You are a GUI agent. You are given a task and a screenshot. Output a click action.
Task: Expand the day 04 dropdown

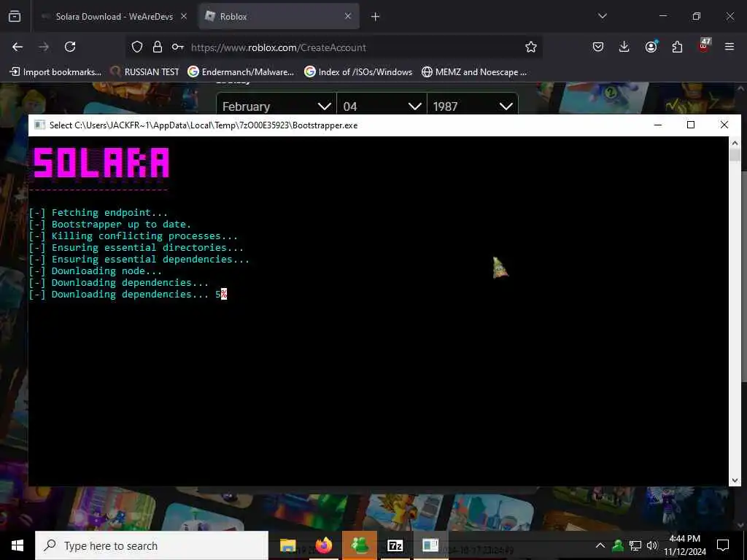point(382,106)
